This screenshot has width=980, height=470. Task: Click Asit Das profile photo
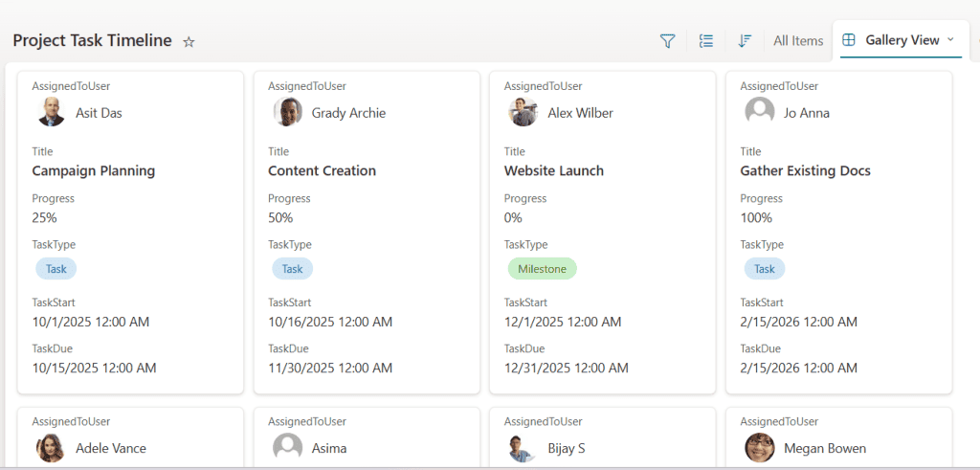(52, 112)
